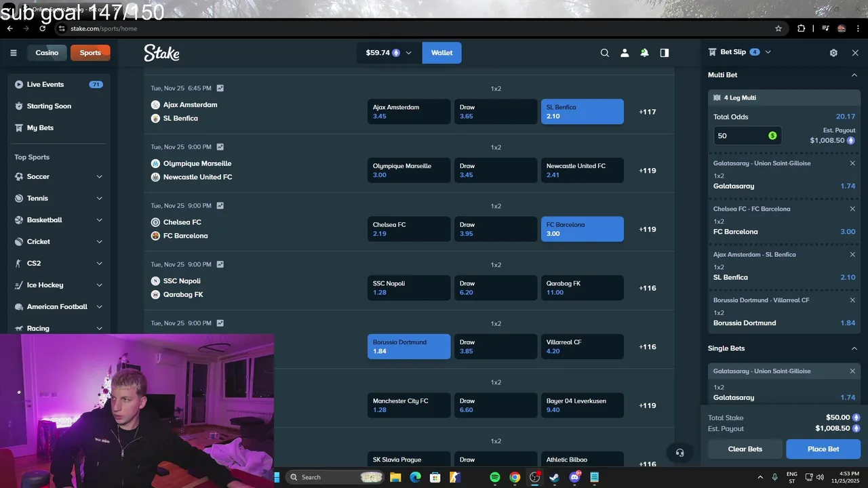Deselect SL Benfica 2.10 odds
868x488 pixels.
[583, 112]
